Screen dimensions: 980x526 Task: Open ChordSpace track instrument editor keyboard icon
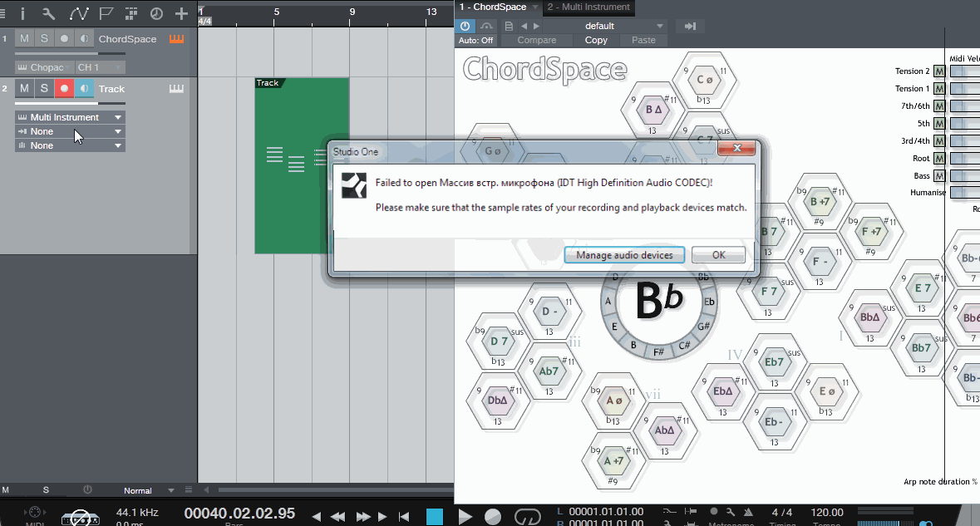pos(176,39)
